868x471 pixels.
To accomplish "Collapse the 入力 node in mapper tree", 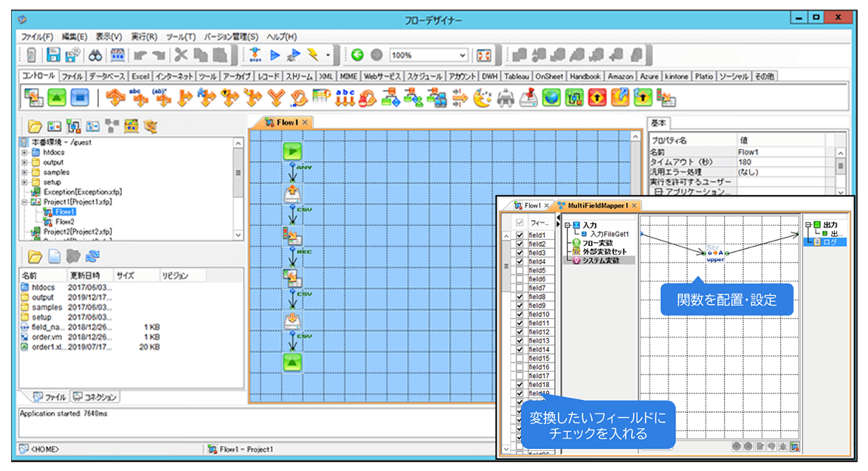I will point(567,225).
